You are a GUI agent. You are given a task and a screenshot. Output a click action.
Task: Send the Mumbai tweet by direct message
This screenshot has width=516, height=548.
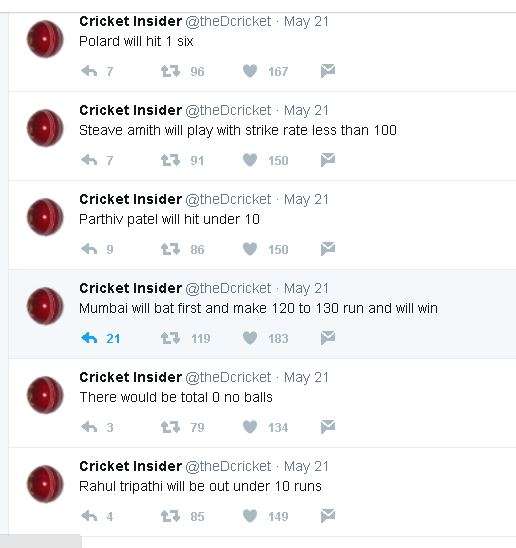point(328,338)
